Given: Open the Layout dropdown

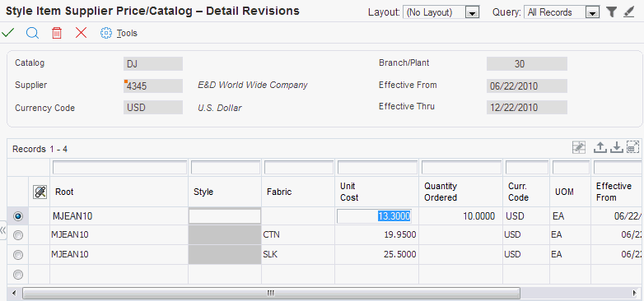Looking at the screenshot, I should pos(473,12).
